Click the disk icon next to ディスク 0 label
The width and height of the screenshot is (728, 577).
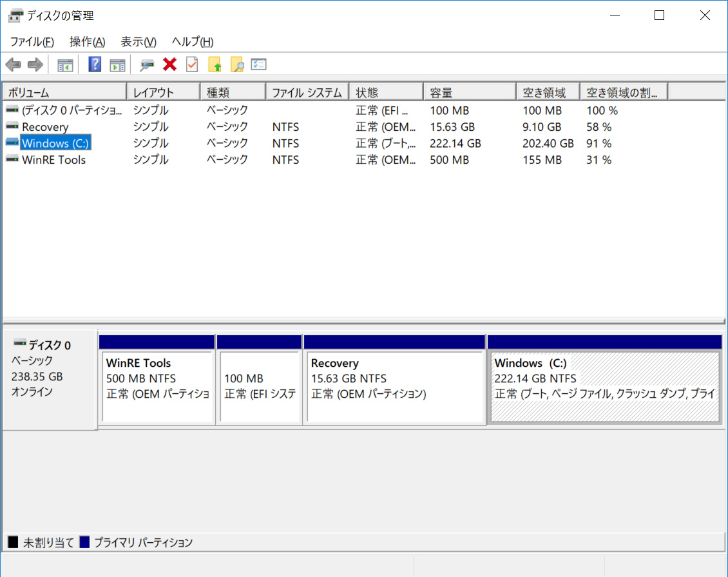click(x=19, y=344)
